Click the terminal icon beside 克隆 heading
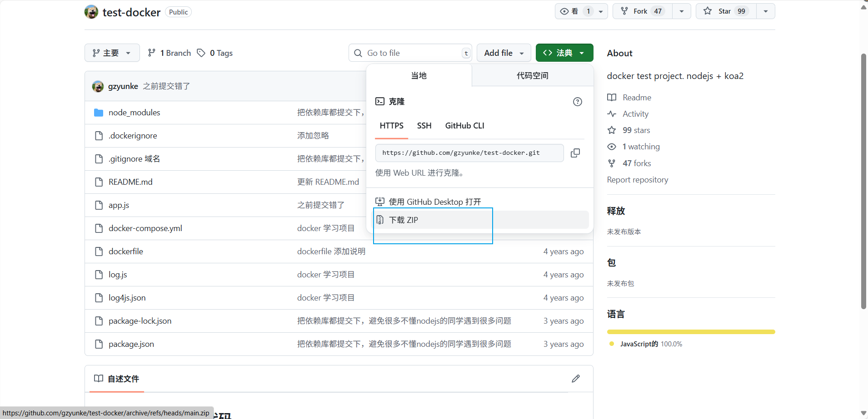This screenshot has width=868, height=419. pos(380,101)
